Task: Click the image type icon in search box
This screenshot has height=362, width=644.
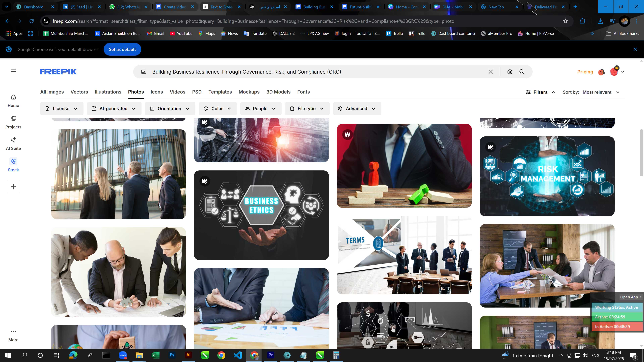Action: coord(144,72)
